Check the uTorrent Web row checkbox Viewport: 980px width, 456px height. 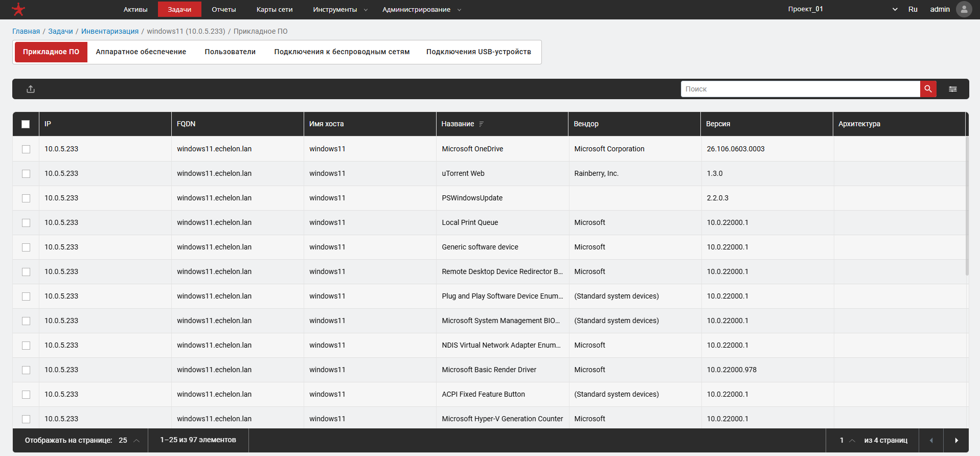pyautogui.click(x=26, y=174)
